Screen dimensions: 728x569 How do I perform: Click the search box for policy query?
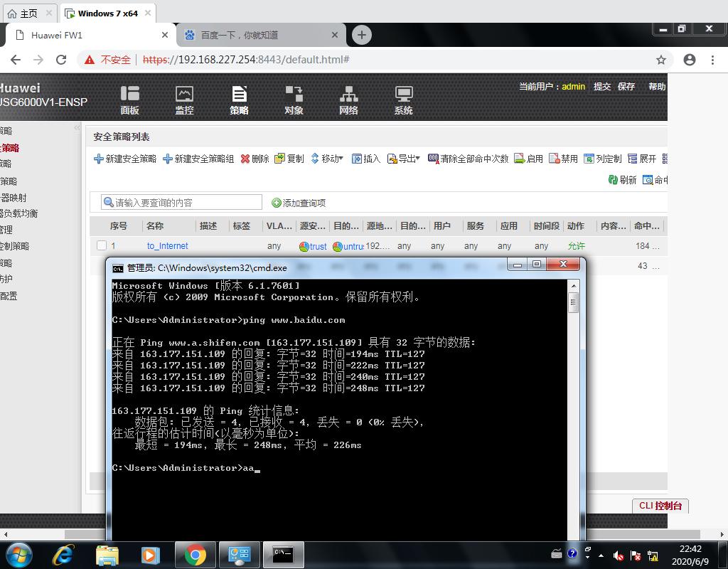click(x=181, y=203)
